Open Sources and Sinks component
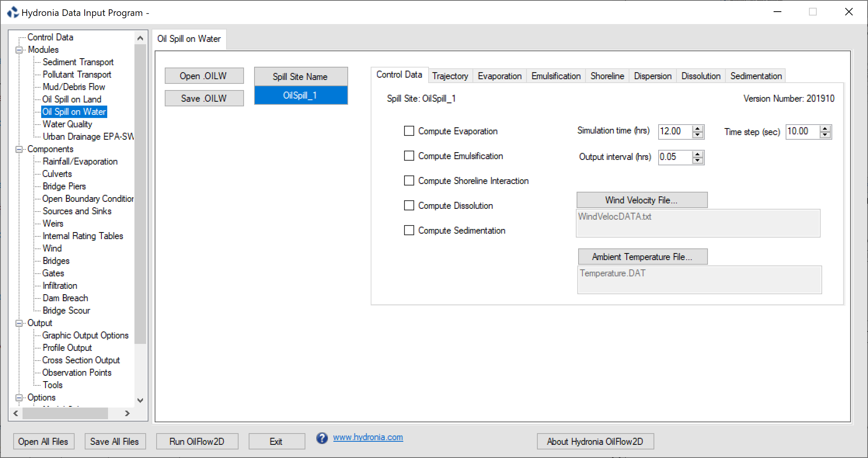The width and height of the screenshot is (868, 458). coord(77,211)
